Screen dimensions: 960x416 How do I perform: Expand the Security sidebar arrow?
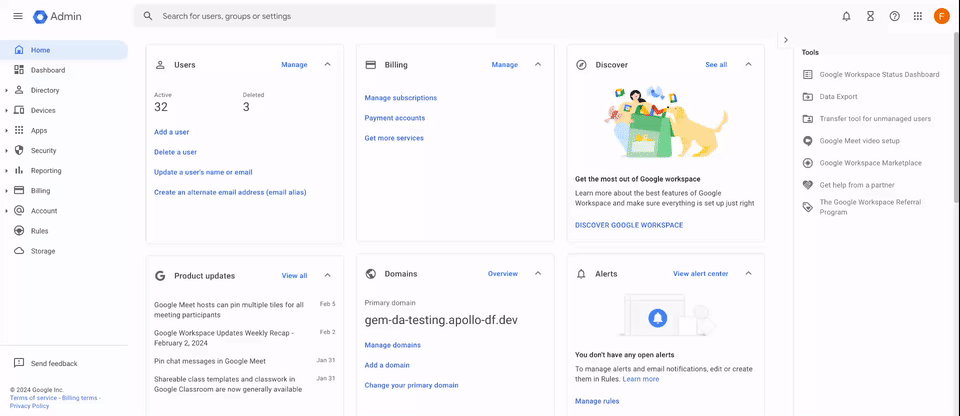(x=6, y=151)
